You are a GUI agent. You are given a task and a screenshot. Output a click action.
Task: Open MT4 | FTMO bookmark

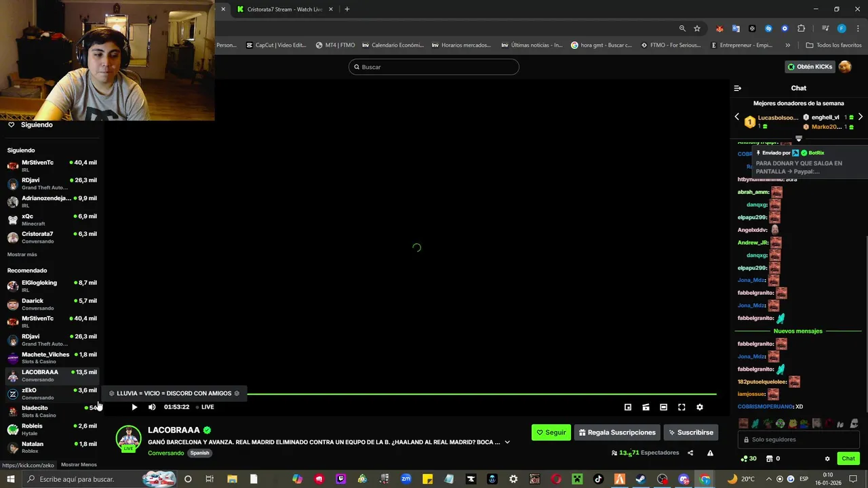336,45
